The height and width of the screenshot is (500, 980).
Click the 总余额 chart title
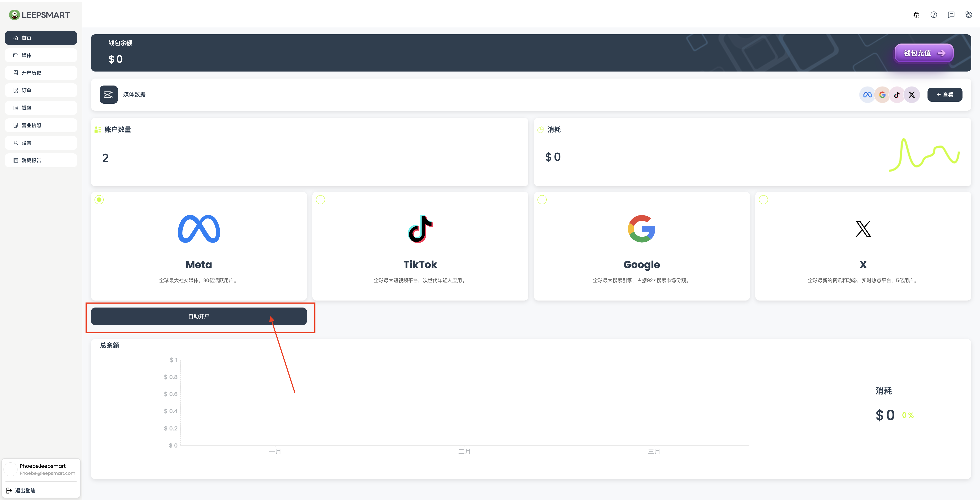110,345
